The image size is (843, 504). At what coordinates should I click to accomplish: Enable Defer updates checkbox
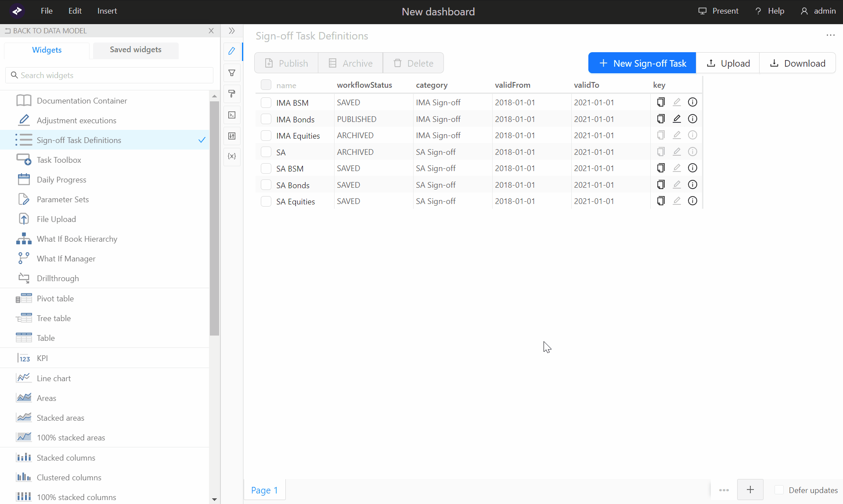click(779, 490)
